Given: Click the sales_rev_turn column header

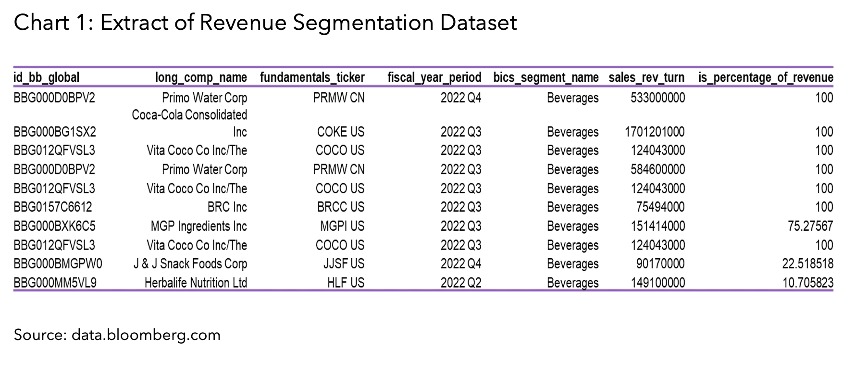Looking at the screenshot, I should (646, 77).
